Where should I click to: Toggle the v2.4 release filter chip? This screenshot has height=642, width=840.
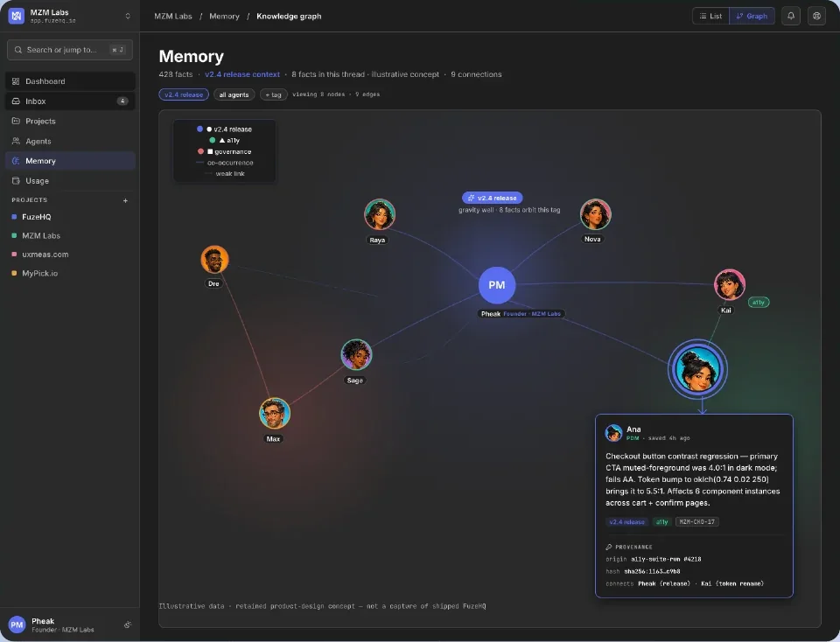click(x=184, y=94)
